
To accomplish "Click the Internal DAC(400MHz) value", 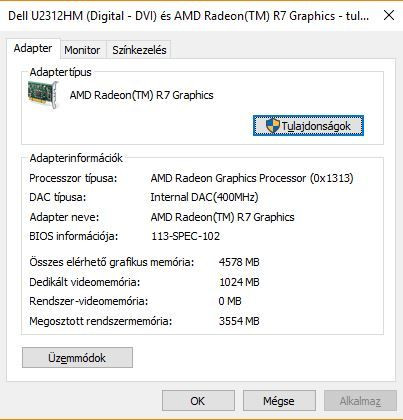I will (x=204, y=197).
